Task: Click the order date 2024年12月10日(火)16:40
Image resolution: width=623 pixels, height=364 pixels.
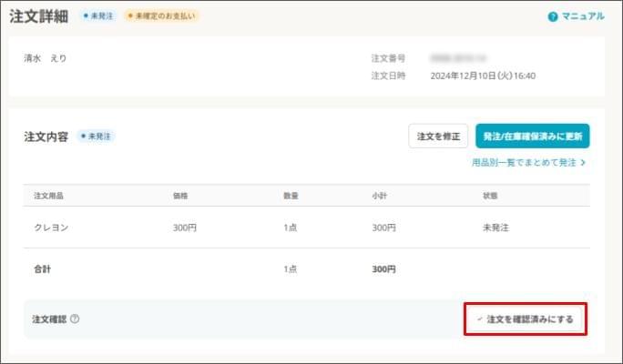Action: click(x=483, y=76)
